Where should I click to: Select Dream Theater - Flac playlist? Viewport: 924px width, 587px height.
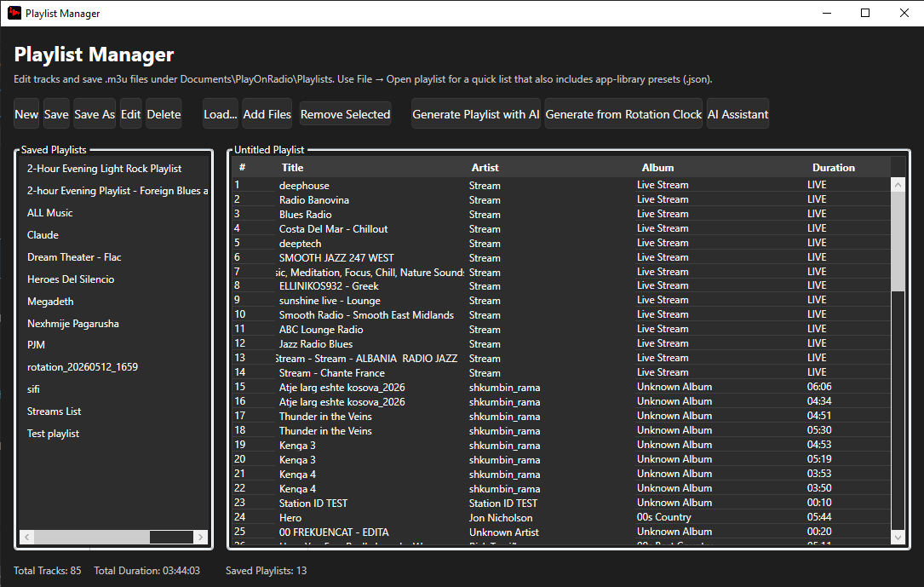pos(114,257)
